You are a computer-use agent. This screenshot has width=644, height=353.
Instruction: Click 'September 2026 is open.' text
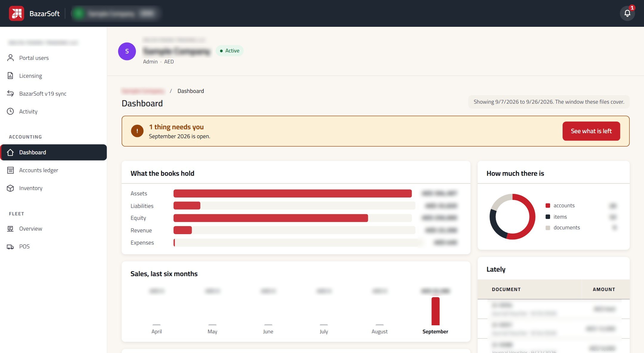179,136
